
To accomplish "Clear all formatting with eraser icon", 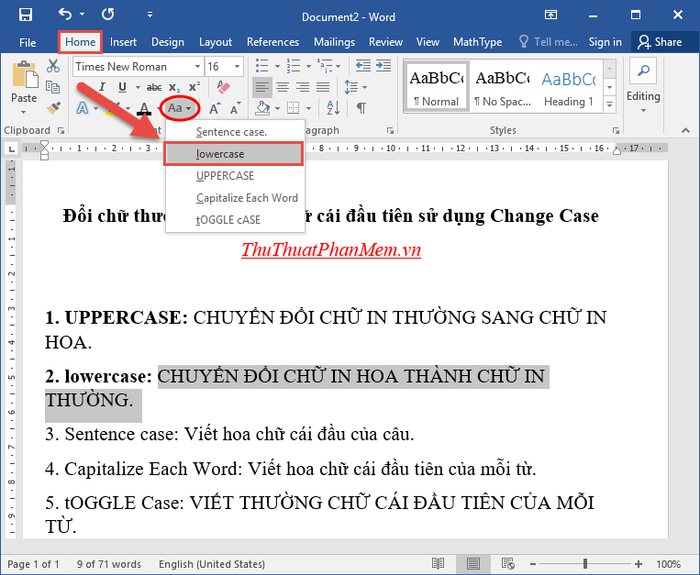I will [x=223, y=87].
